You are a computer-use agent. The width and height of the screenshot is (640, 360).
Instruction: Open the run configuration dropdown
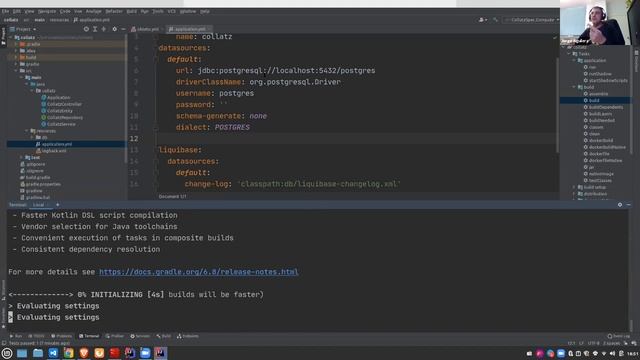click(531, 20)
